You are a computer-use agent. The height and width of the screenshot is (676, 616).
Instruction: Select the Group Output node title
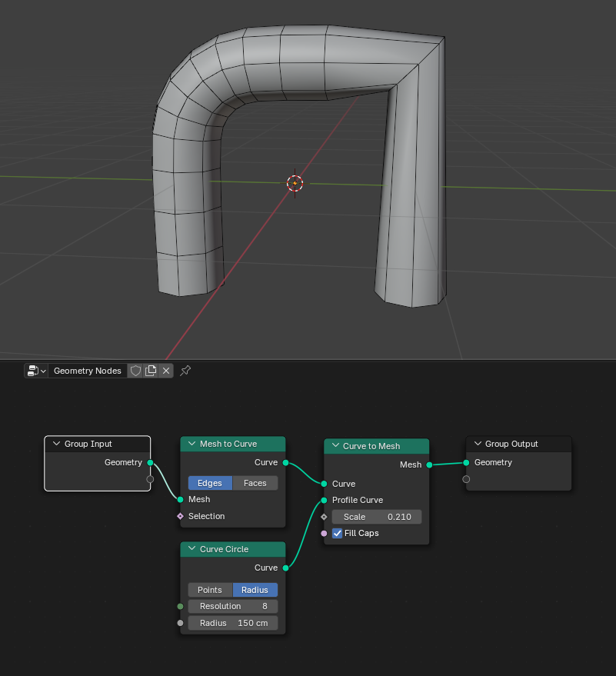tap(511, 444)
